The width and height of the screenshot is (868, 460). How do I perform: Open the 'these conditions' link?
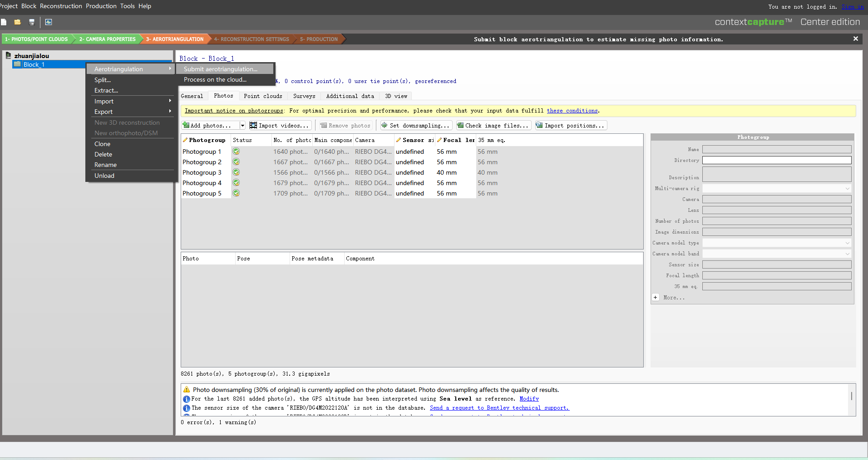click(572, 111)
